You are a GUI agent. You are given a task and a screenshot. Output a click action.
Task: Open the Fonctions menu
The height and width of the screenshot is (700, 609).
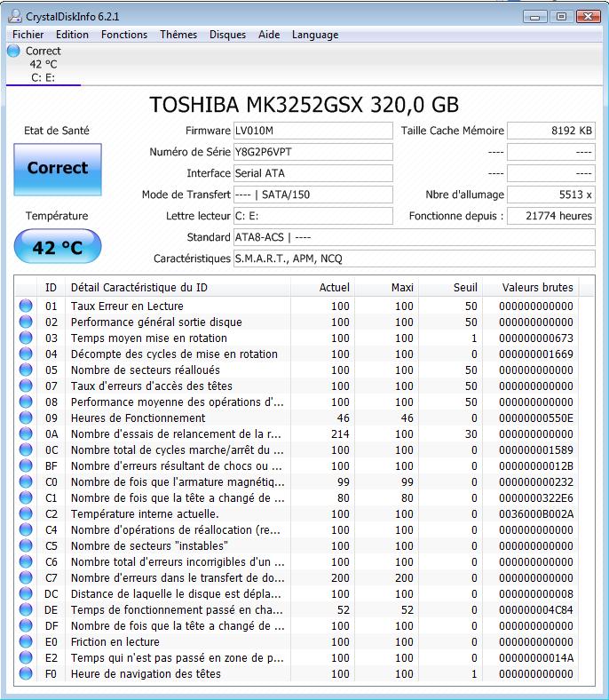124,35
